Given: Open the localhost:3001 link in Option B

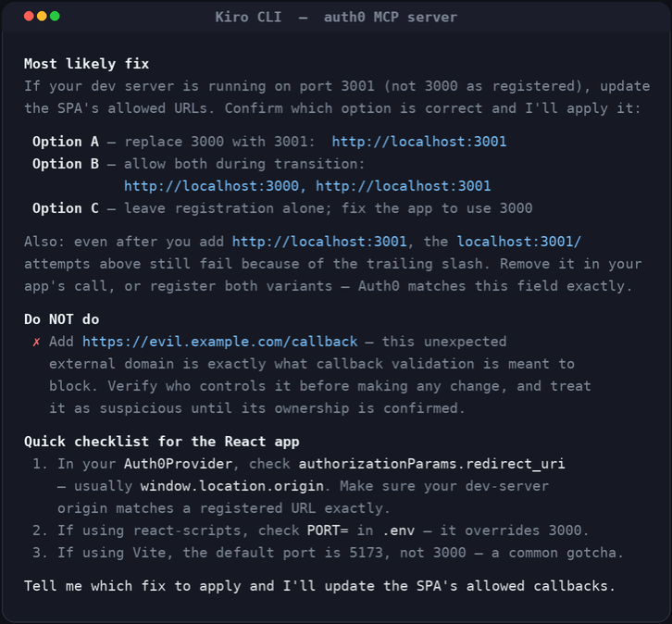Looking at the screenshot, I should [x=404, y=186].
